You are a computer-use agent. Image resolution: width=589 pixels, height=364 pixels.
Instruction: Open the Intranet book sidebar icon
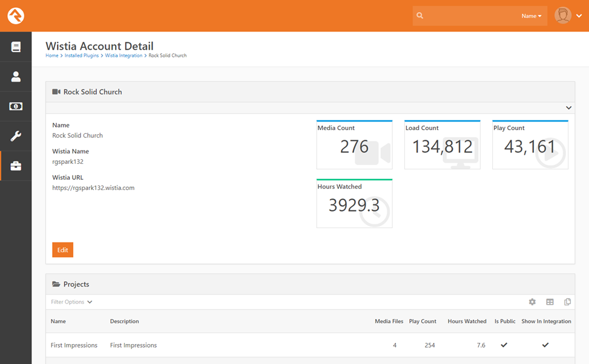tap(16, 47)
